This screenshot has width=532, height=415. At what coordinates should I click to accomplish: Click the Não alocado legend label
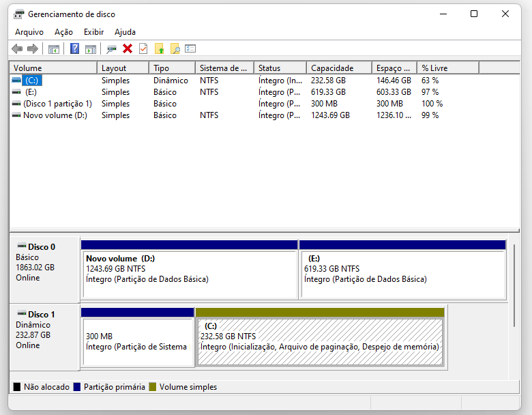47,387
